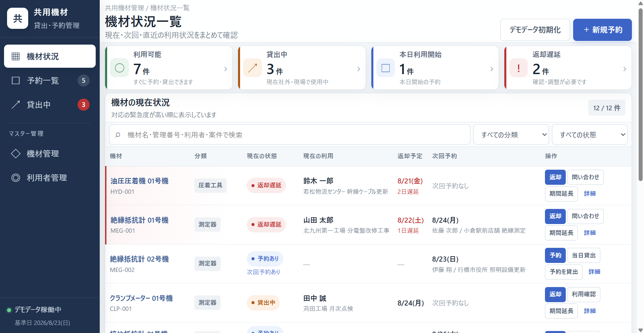Viewport: 644px width, 333px height.
Task: Click the 予約一覧 square icon
Action: [16, 80]
